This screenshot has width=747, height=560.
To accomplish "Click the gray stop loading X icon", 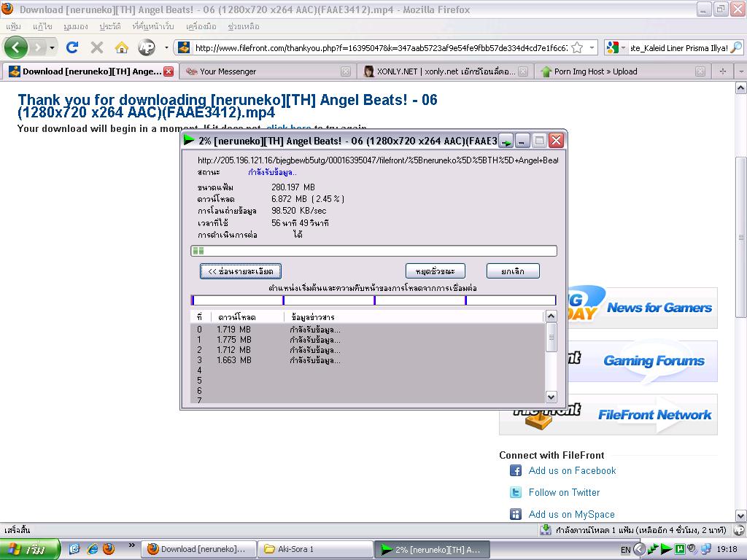I will [97, 47].
